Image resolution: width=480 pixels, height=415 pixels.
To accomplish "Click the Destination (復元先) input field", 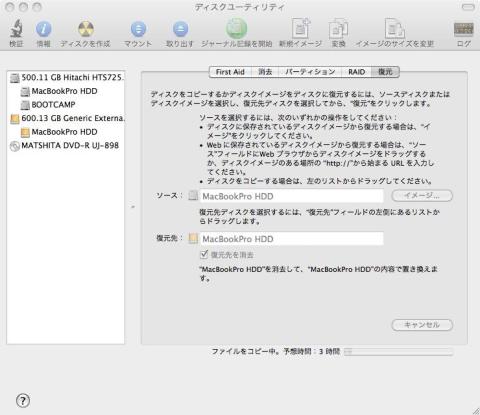I will click(291, 239).
